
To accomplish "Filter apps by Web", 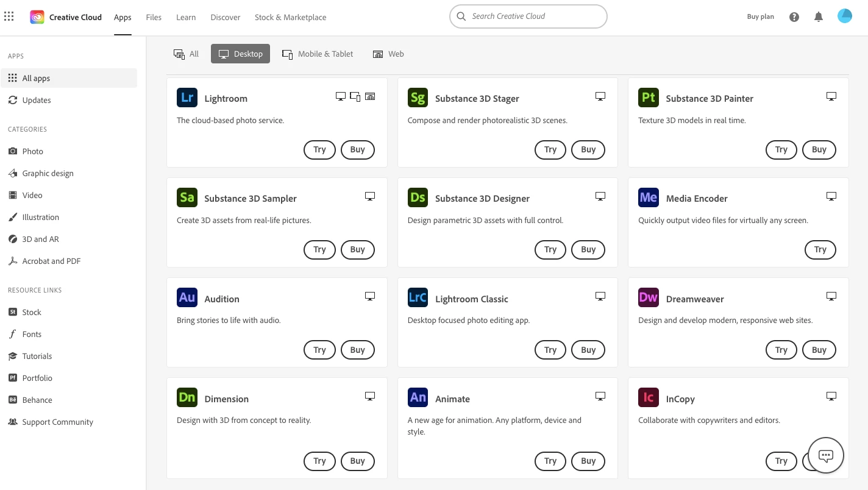I will coord(388,54).
